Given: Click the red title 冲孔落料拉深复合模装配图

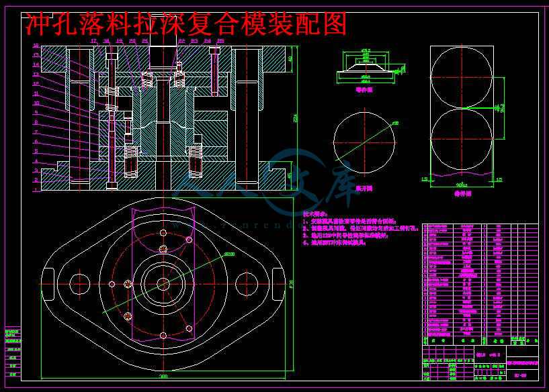Looking at the screenshot, I should click(x=186, y=23).
